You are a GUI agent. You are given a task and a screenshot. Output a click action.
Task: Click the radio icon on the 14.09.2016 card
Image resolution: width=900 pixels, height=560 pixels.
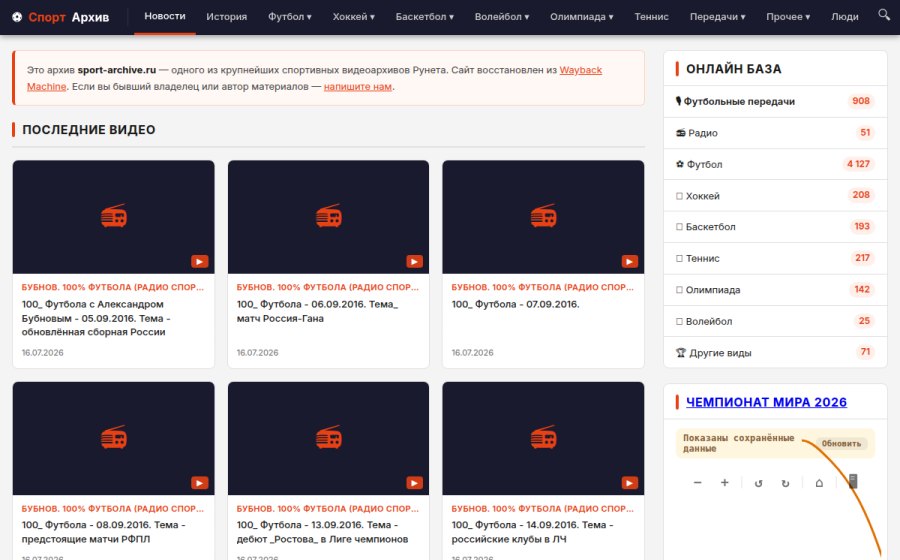(x=544, y=437)
